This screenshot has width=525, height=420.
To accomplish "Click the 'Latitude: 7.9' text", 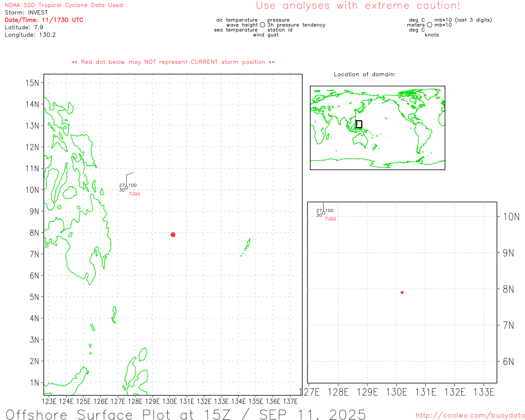I will coord(24,27).
